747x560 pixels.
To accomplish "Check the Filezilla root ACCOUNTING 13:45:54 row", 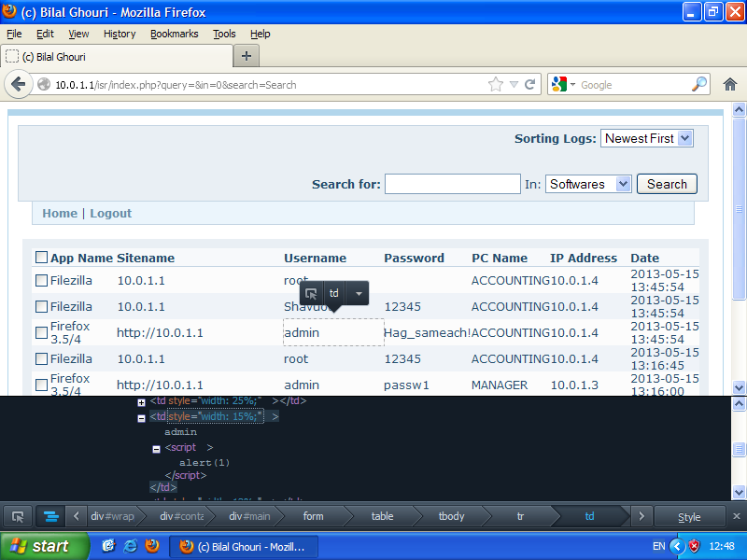I will pyautogui.click(x=41, y=281).
